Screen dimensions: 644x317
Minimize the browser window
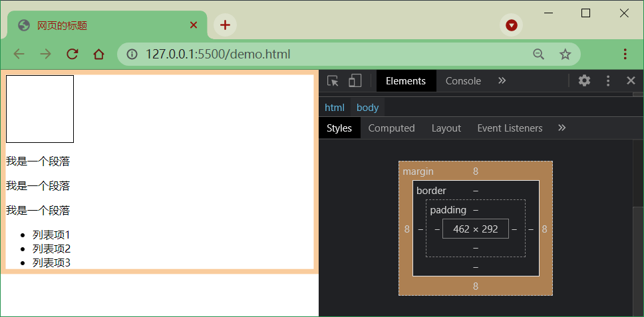[548, 13]
